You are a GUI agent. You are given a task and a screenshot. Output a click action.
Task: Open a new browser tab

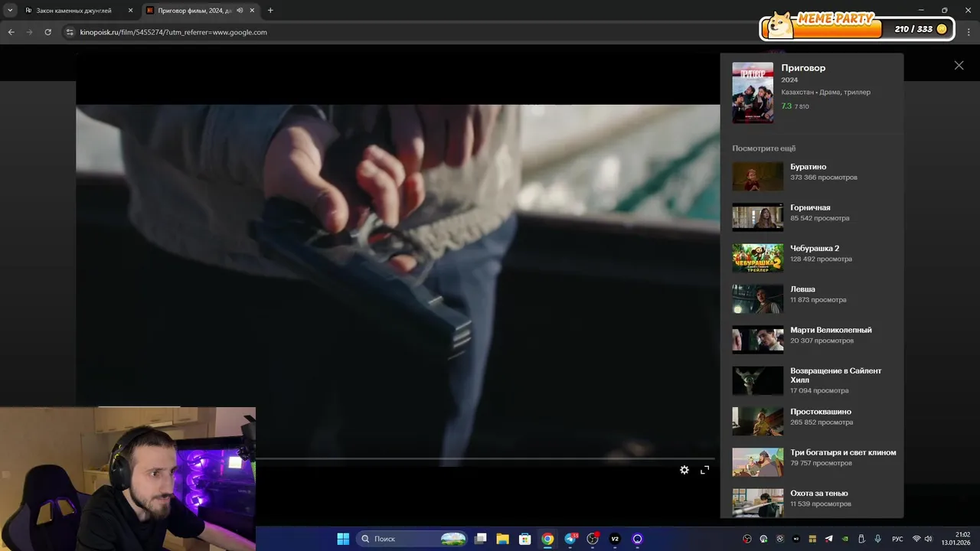pyautogui.click(x=270, y=11)
